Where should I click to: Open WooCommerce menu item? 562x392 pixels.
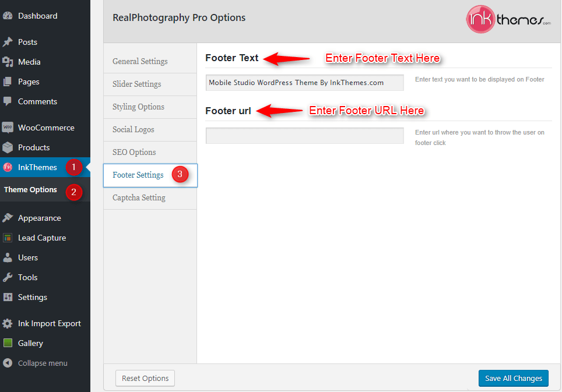[x=45, y=128]
